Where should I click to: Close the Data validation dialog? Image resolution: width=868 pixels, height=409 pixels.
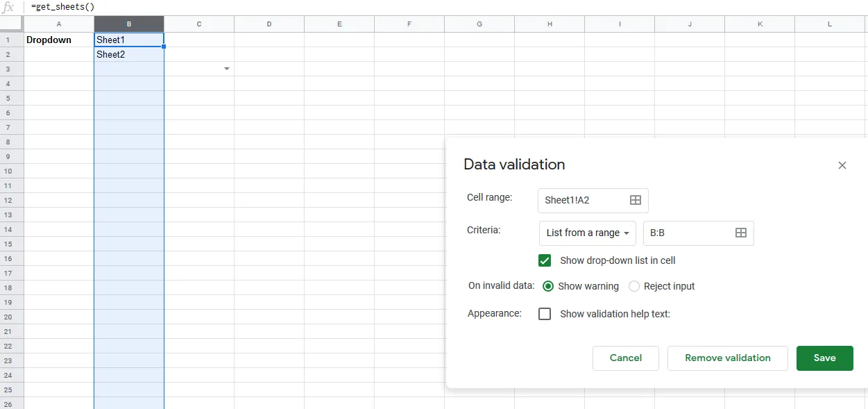842,165
